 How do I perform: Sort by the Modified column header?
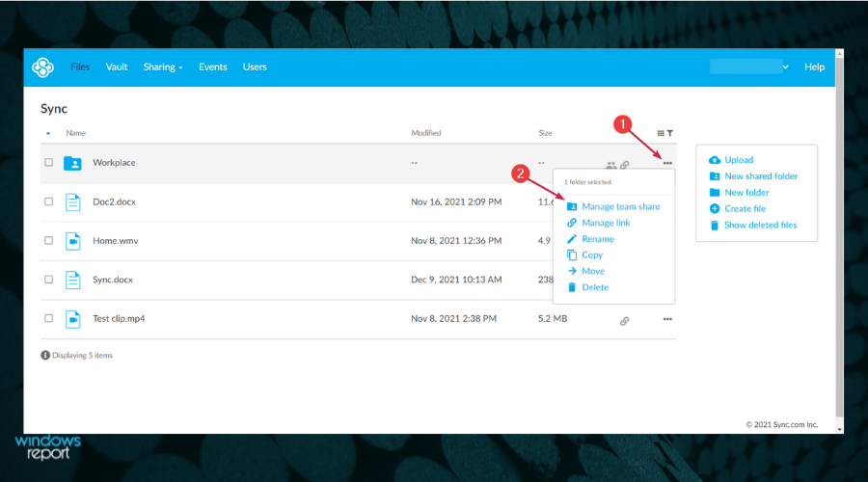click(426, 133)
